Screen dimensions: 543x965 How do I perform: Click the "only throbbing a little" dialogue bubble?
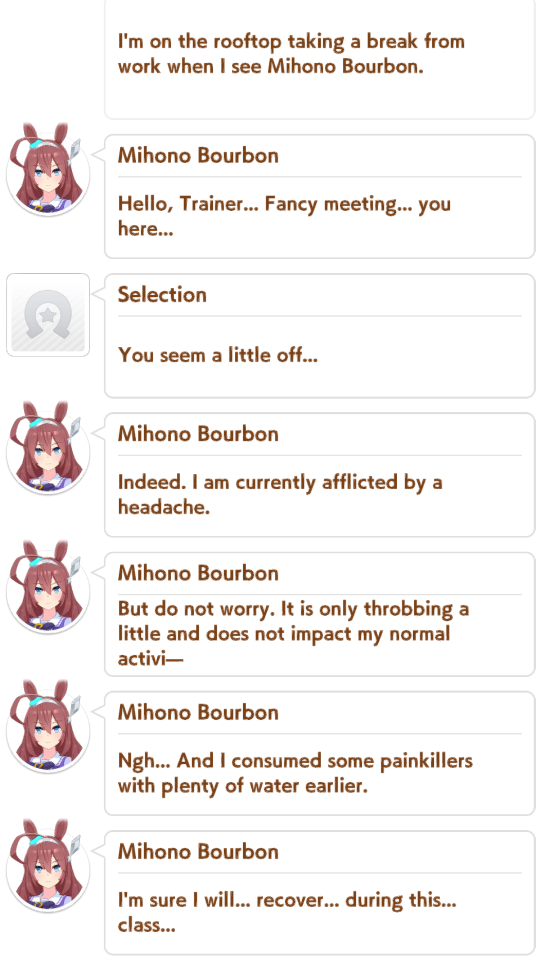pyautogui.click(x=320, y=614)
